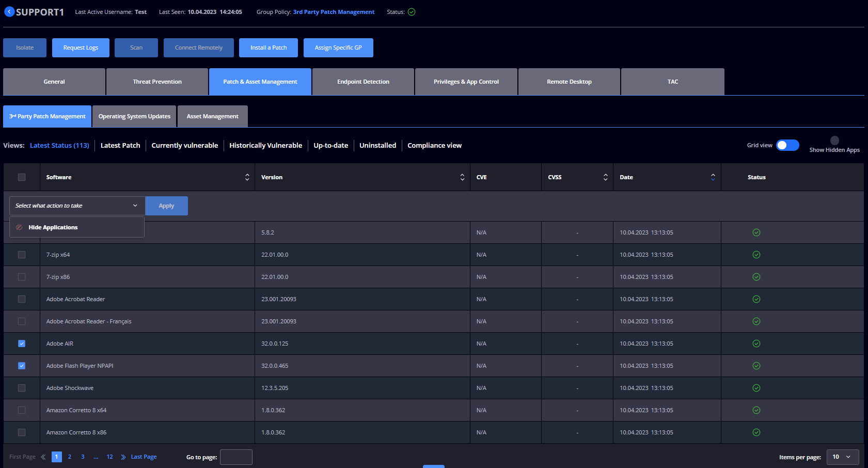Click the Go to page input field
Viewport: 868px width, 468px height.
point(236,457)
